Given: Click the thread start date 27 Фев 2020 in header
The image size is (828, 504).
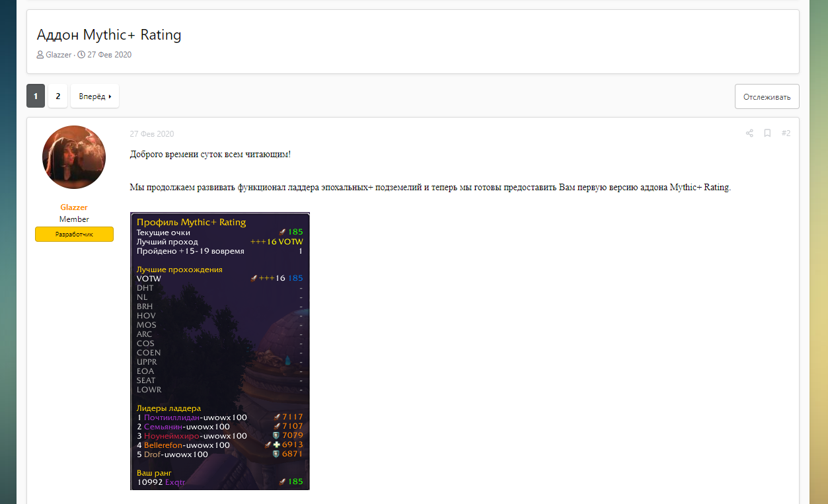Looking at the screenshot, I should [109, 55].
